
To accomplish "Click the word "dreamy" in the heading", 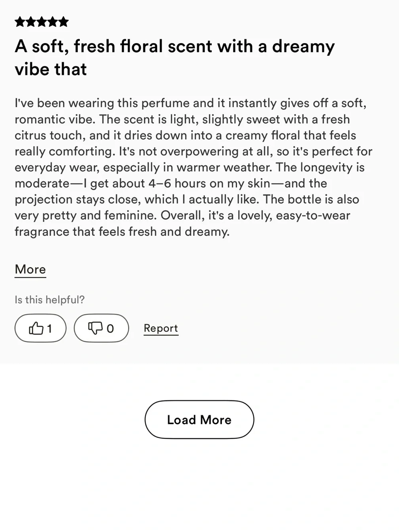I will (303, 47).
